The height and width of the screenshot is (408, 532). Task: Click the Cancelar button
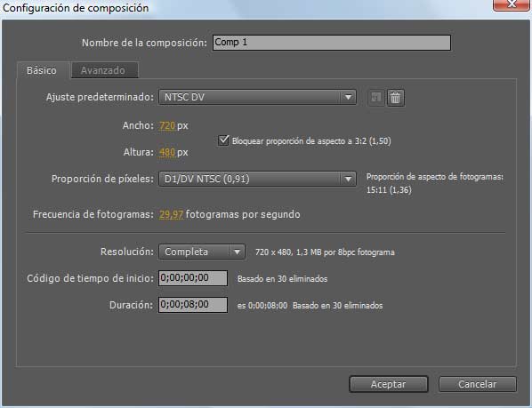coord(478,384)
